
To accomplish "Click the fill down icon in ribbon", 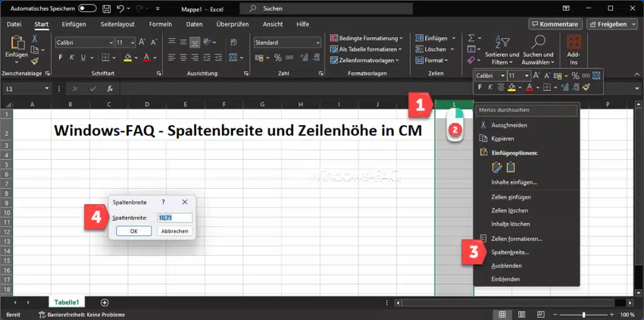I will point(471,49).
